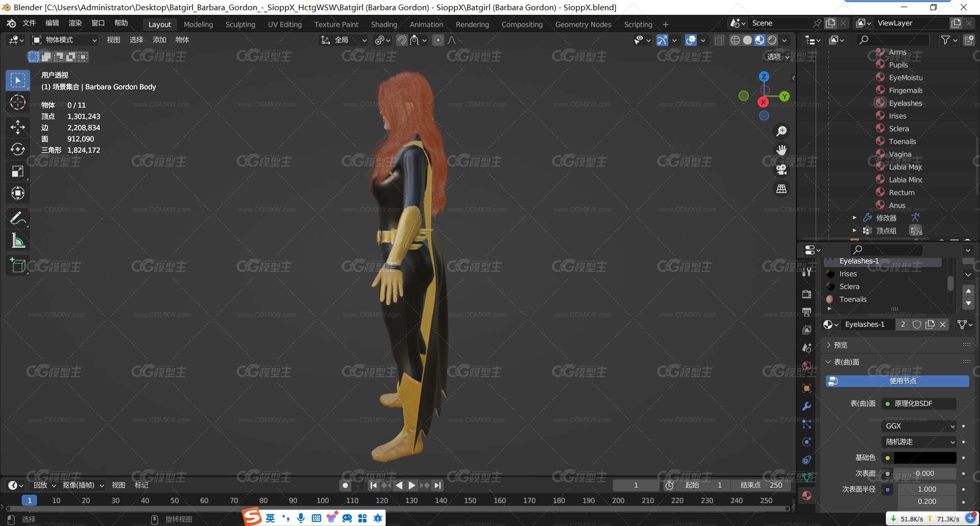The width and height of the screenshot is (980, 526).
Task: Open the 抠像(插帧) keying dropdown
Action: coord(83,486)
